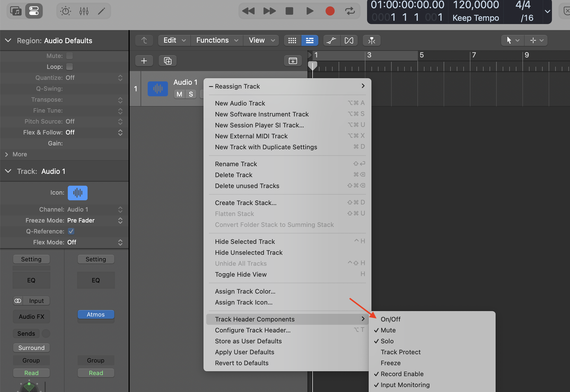Viewport: 570px width, 392px height.
Task: Toggle stereo input format button
Action: [x=18, y=301]
